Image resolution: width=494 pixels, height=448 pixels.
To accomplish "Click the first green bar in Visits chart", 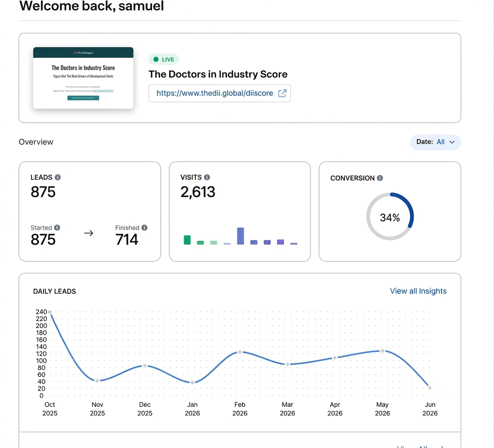I will [x=187, y=240].
